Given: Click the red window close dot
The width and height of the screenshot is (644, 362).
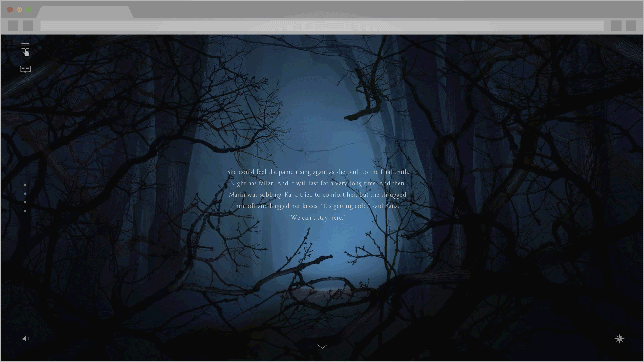Looking at the screenshot, I should click(10, 10).
